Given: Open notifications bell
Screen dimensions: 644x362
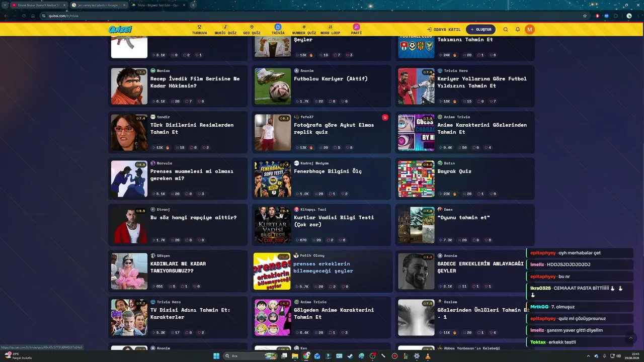Looking at the screenshot, I should [518, 30].
